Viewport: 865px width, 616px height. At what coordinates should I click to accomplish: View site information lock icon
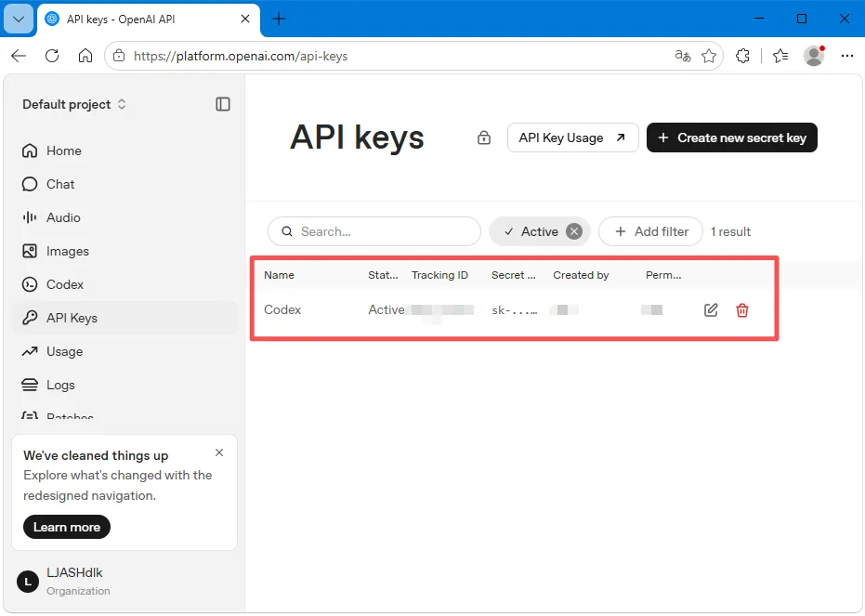119,56
